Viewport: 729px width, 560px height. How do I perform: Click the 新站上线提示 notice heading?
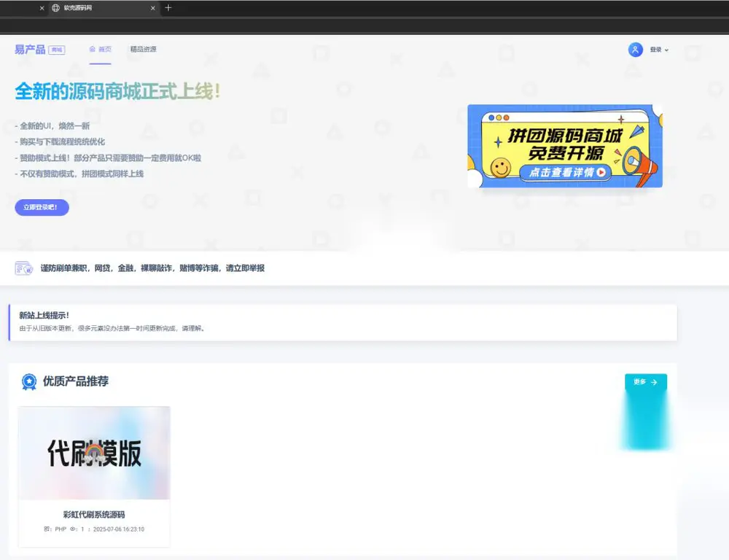coord(44,315)
